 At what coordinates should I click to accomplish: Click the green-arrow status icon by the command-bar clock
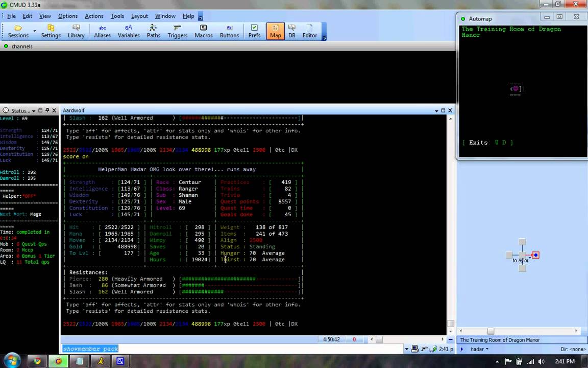click(x=433, y=349)
